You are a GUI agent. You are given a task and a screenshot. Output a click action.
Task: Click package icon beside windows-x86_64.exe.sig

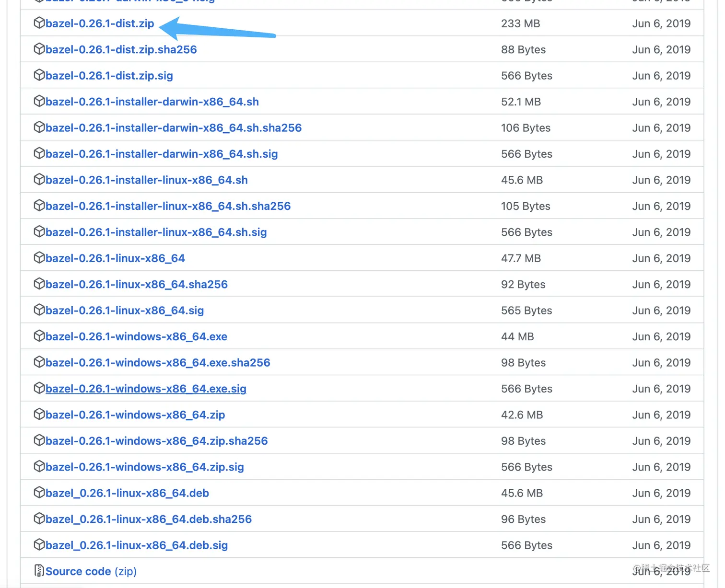click(39, 388)
